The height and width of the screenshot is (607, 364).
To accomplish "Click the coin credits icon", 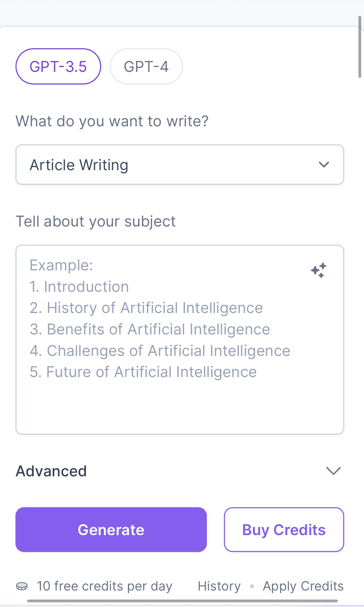I will click(x=22, y=586).
